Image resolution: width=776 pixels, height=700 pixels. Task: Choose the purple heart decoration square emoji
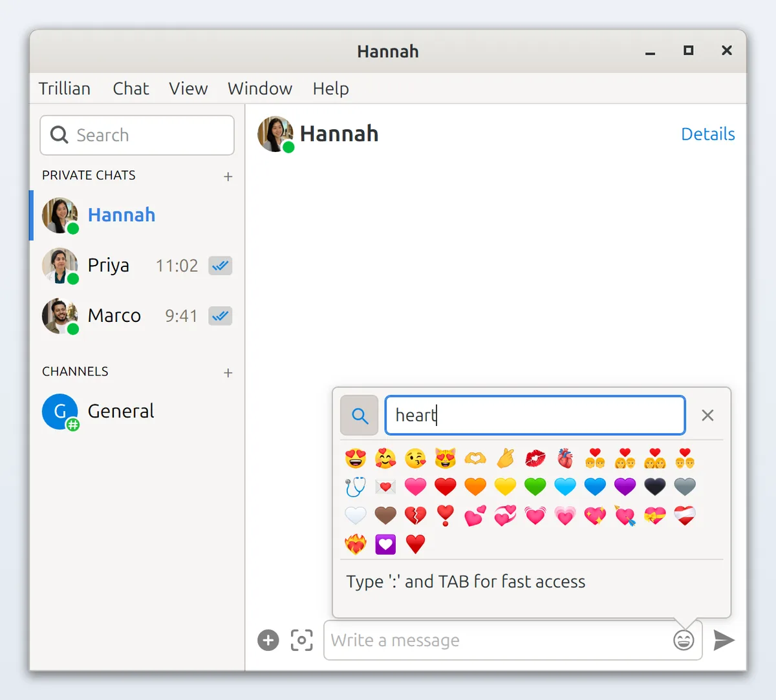[385, 544]
